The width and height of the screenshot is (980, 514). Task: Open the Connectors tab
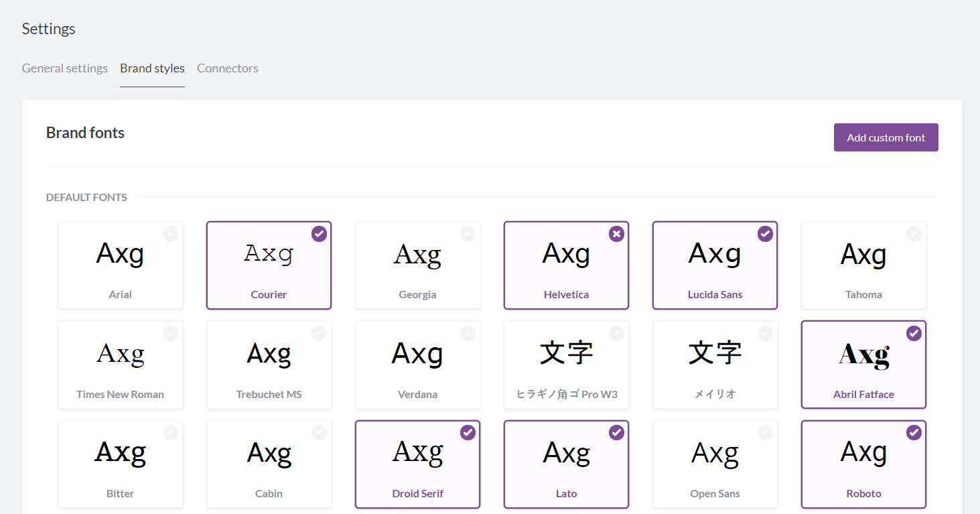pos(228,68)
